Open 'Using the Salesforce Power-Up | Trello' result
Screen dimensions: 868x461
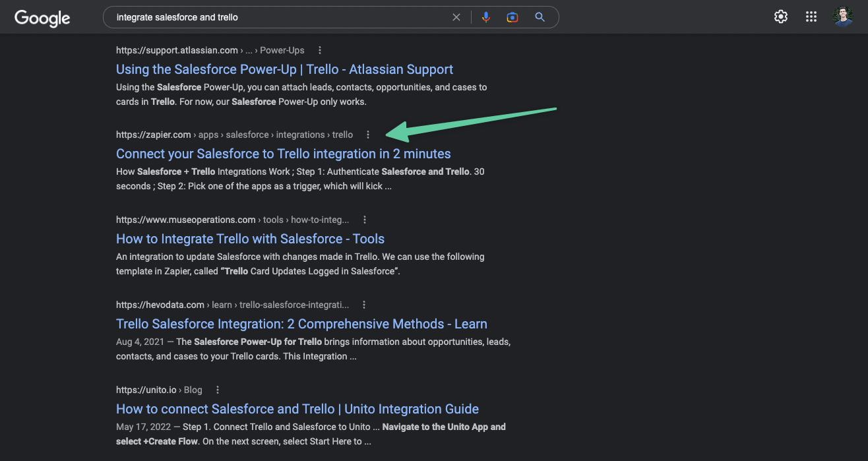[x=284, y=69]
